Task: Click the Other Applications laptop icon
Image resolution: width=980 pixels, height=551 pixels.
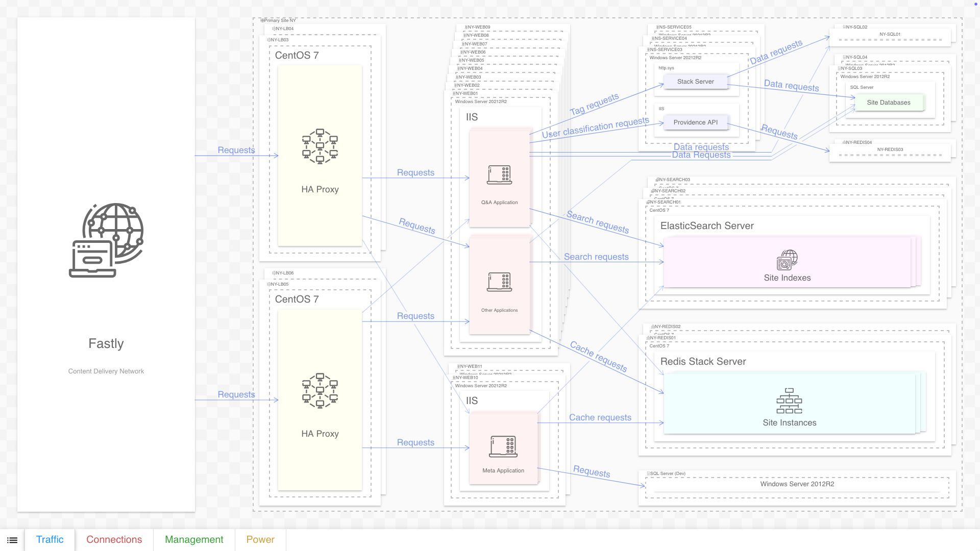Action: point(499,282)
